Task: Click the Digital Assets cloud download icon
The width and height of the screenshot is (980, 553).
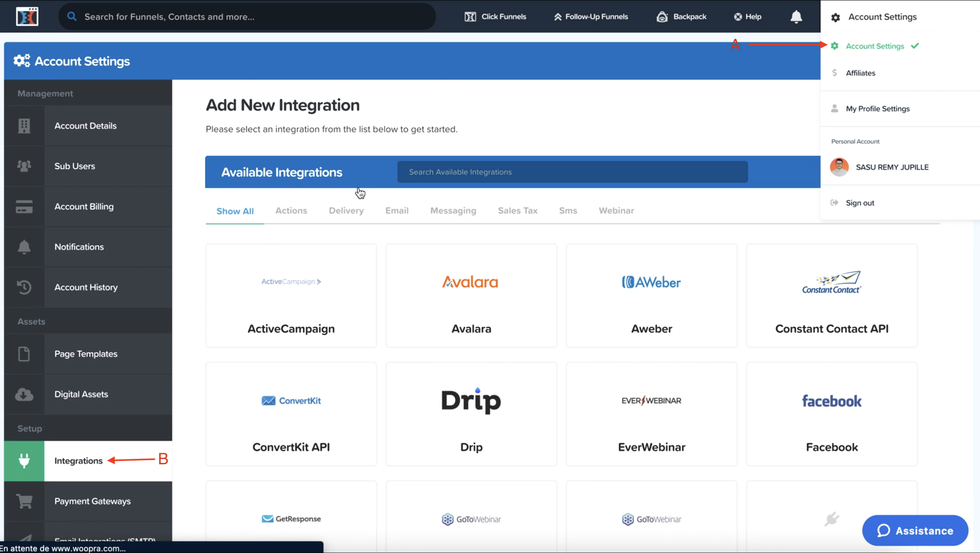Action: point(24,394)
